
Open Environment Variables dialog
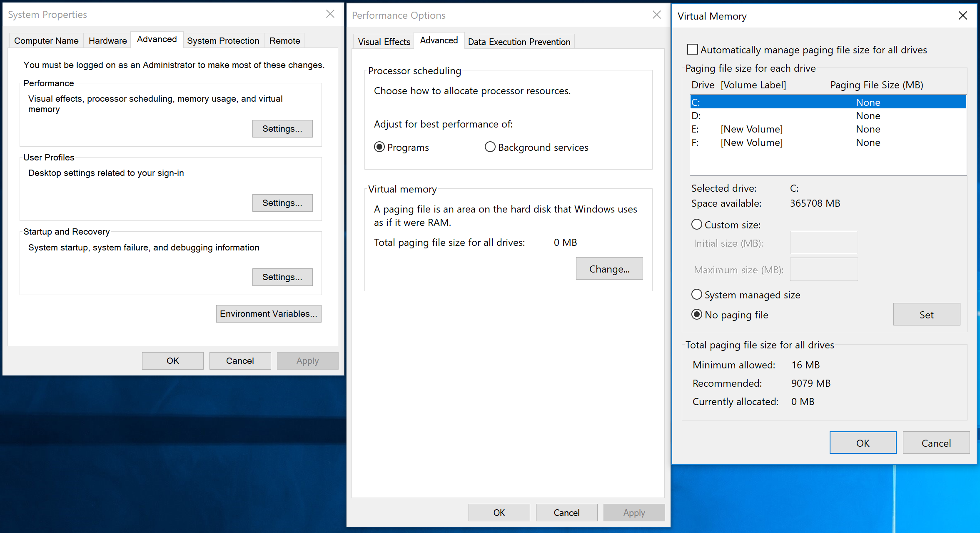(x=268, y=314)
